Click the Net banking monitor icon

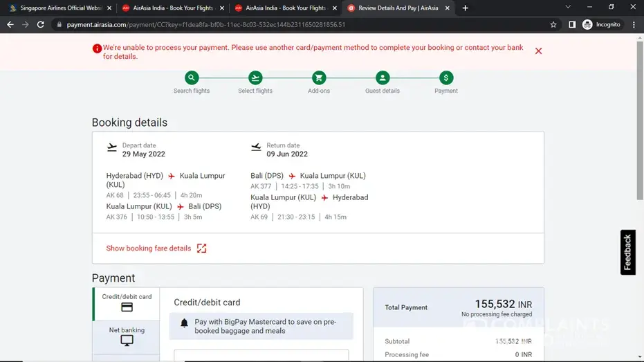coord(127,341)
